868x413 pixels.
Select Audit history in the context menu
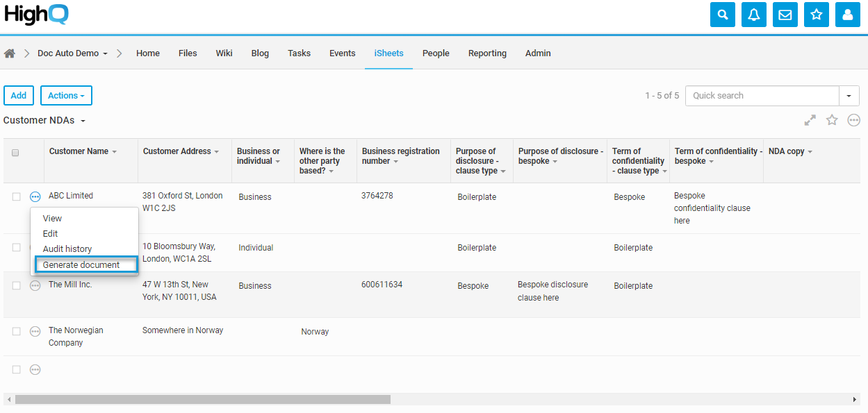(67, 249)
